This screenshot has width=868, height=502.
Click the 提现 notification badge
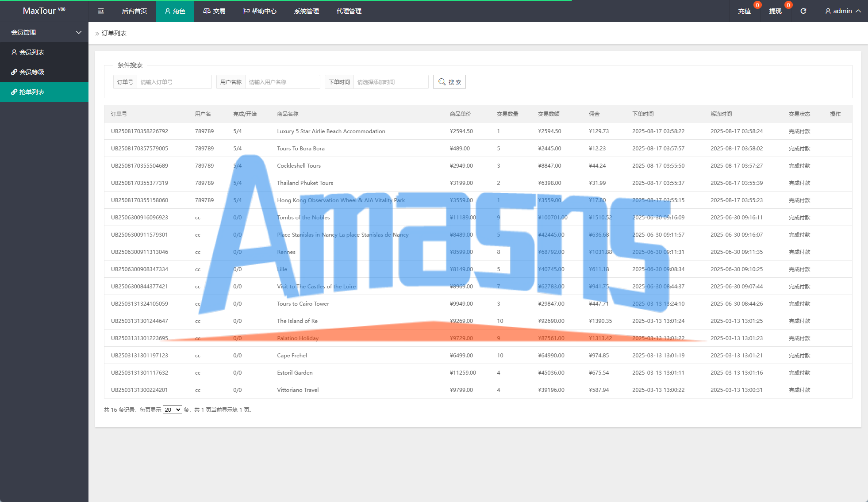pos(788,5)
